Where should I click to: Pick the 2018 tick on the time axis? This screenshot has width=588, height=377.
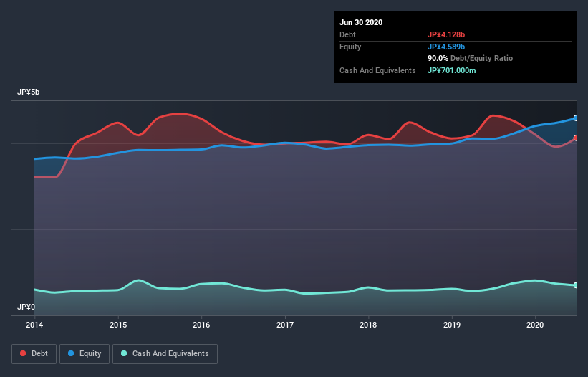(368, 325)
